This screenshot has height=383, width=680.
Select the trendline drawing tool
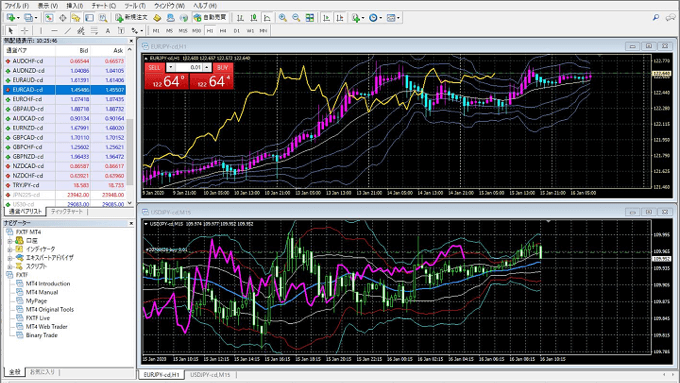[x=68, y=31]
